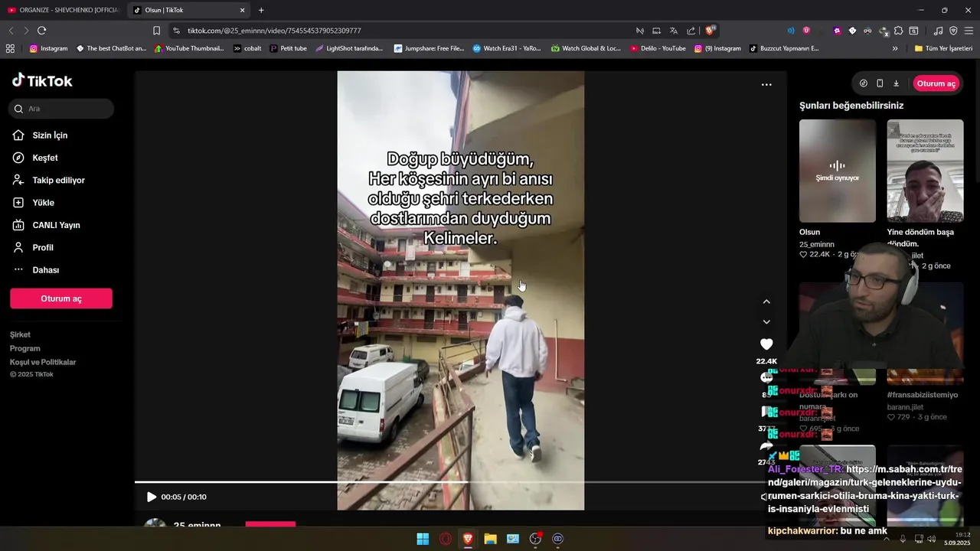Reload the page in browser

pyautogui.click(x=41, y=31)
